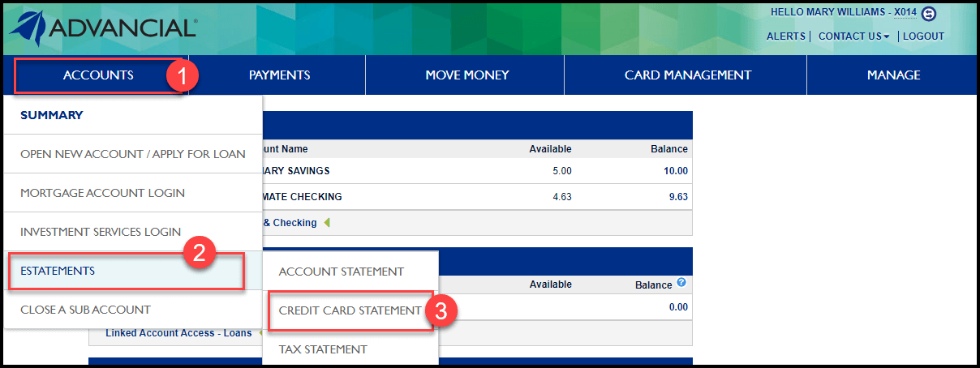Choose Tax Statement option

point(323,349)
